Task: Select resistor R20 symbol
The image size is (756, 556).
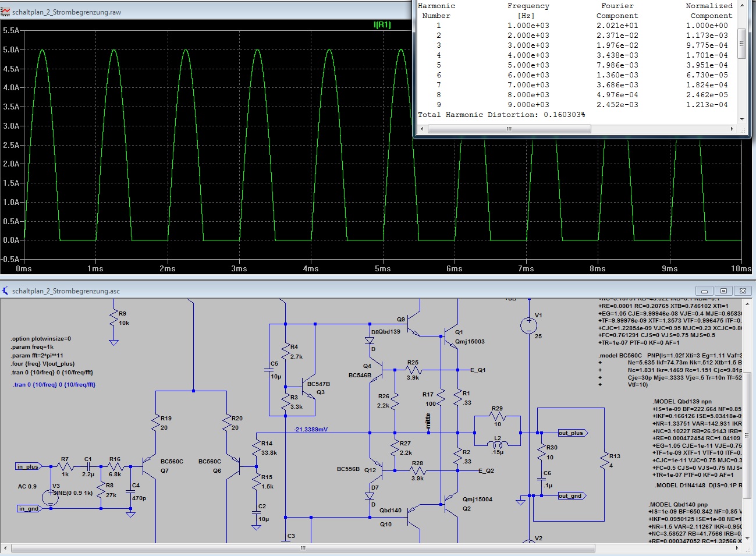Action: 226,423
